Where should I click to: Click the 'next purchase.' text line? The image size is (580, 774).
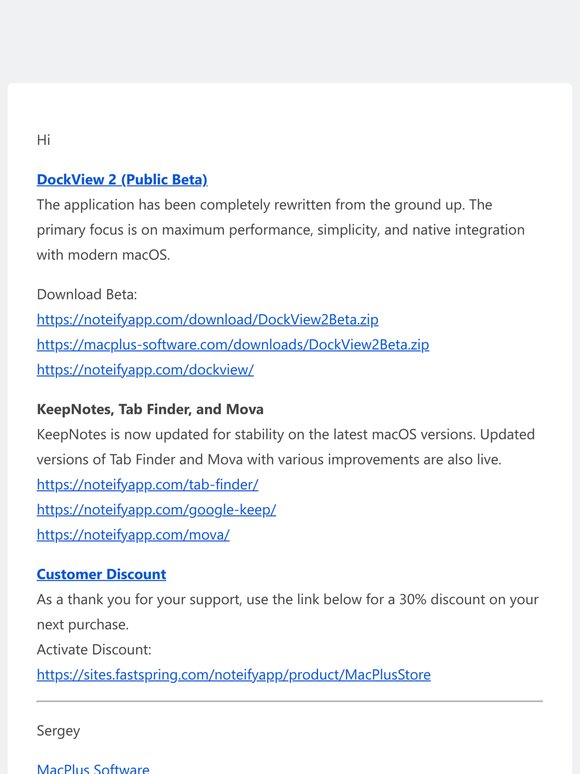pos(82,624)
